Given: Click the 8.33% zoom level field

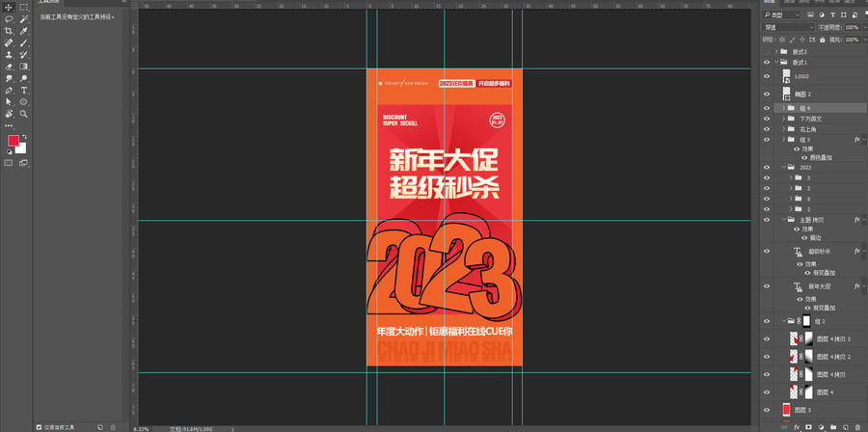Looking at the screenshot, I should pos(141,429).
